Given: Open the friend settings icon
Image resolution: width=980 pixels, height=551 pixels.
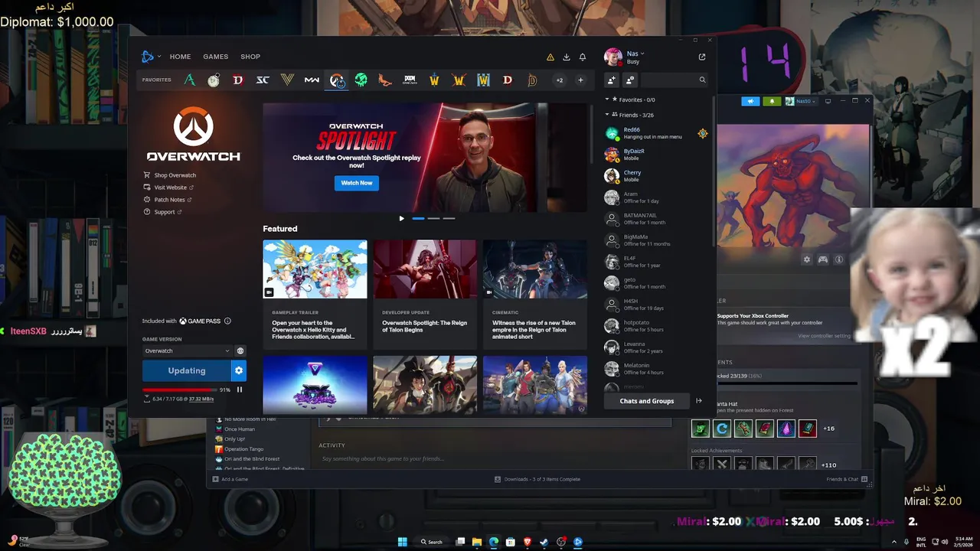Looking at the screenshot, I should [x=630, y=80].
